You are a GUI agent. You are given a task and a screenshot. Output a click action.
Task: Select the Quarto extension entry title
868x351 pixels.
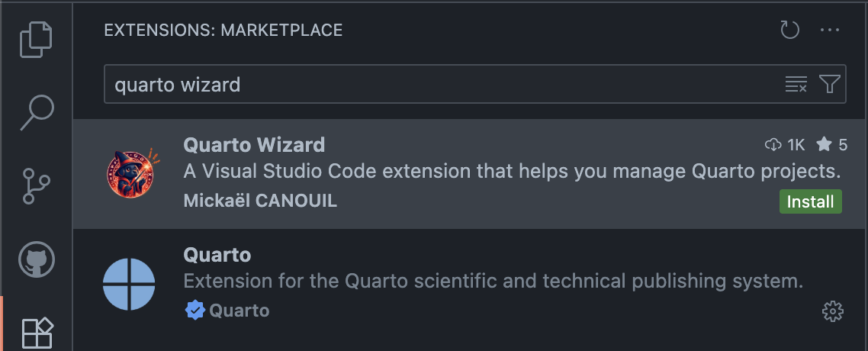coord(217,254)
